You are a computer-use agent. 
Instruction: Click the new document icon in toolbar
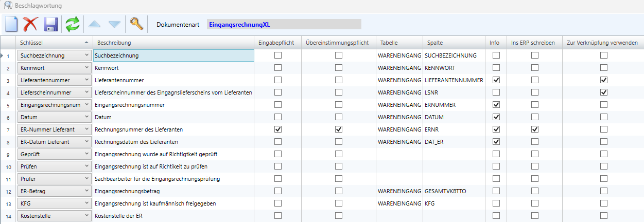click(x=11, y=24)
